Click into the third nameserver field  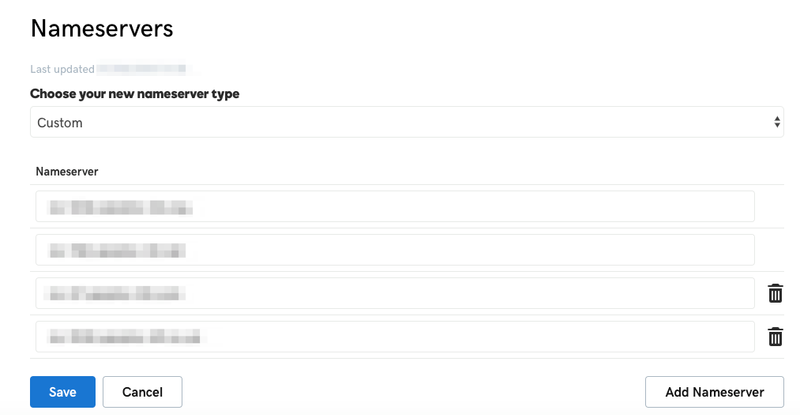[395, 293]
